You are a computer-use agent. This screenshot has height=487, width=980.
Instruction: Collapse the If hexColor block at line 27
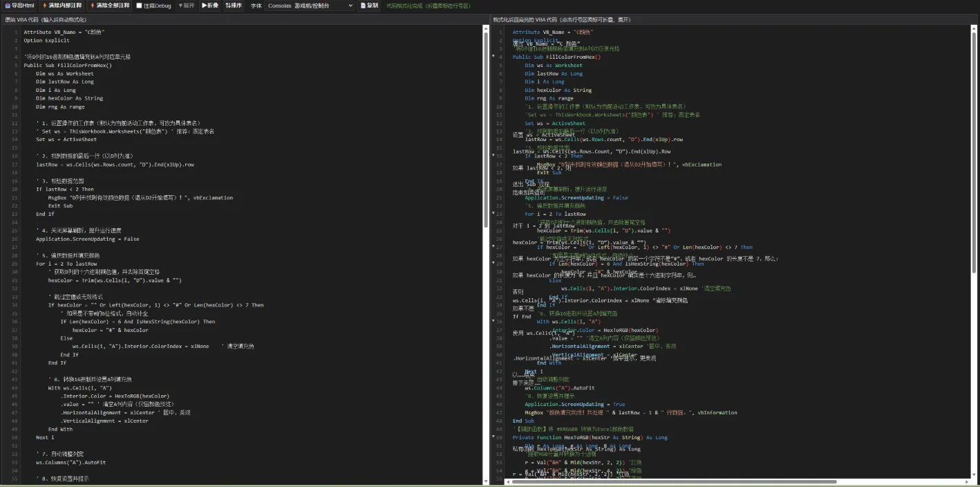click(493, 247)
